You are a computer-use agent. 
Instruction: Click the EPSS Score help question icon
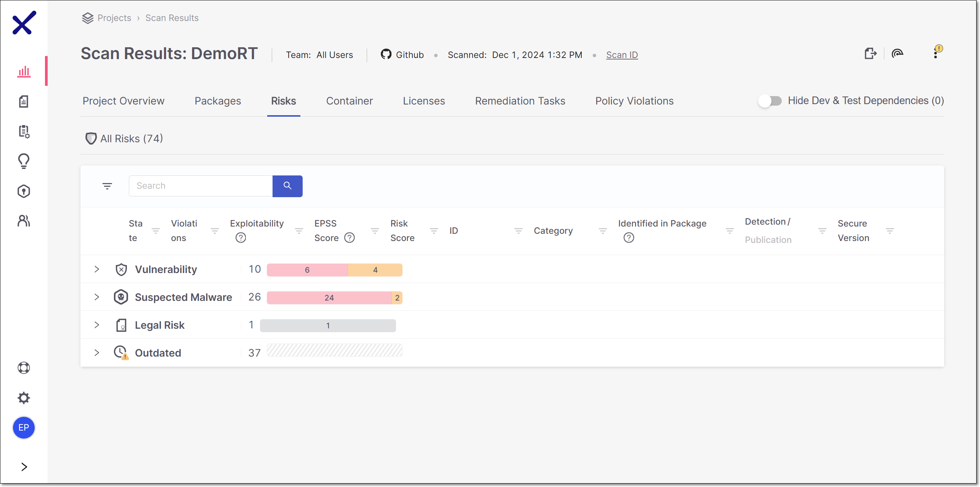click(x=349, y=238)
